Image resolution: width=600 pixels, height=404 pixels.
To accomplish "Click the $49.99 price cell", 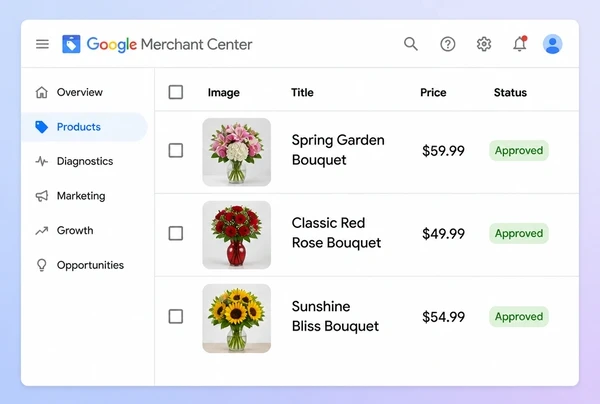I will [x=443, y=234].
